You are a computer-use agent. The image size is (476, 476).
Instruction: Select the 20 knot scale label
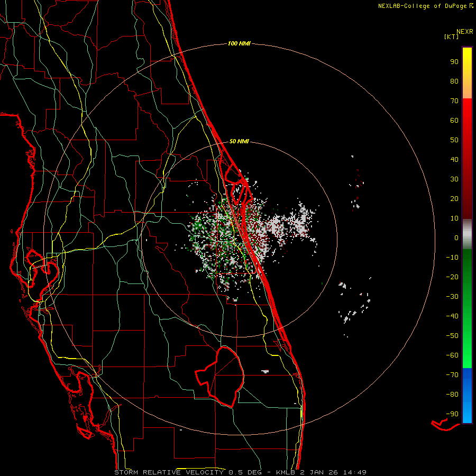[454, 198]
